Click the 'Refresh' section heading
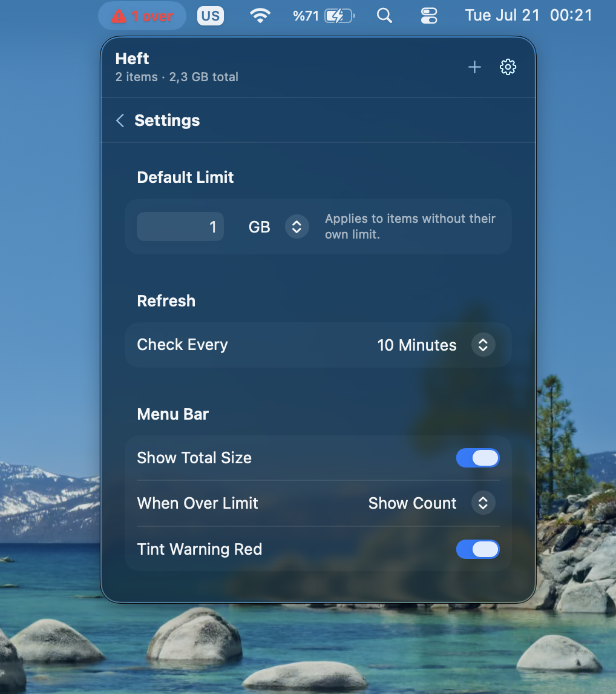The width and height of the screenshot is (616, 694). point(166,301)
